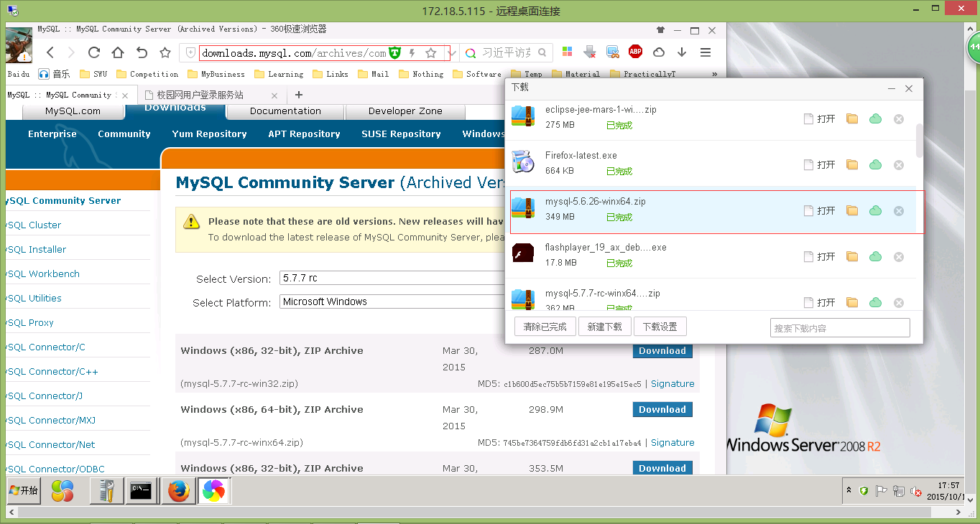980x524 pixels.
Task: Open the Developer Zone site tab
Action: click(x=405, y=111)
